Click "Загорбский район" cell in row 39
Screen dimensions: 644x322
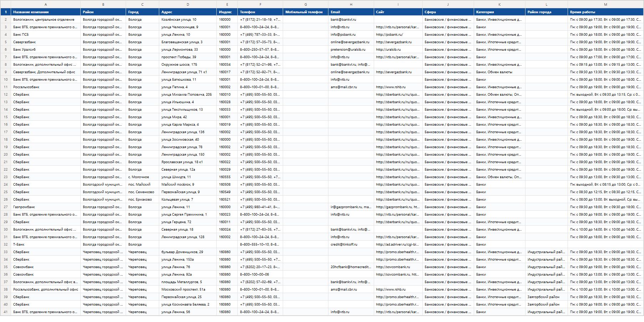point(547,297)
